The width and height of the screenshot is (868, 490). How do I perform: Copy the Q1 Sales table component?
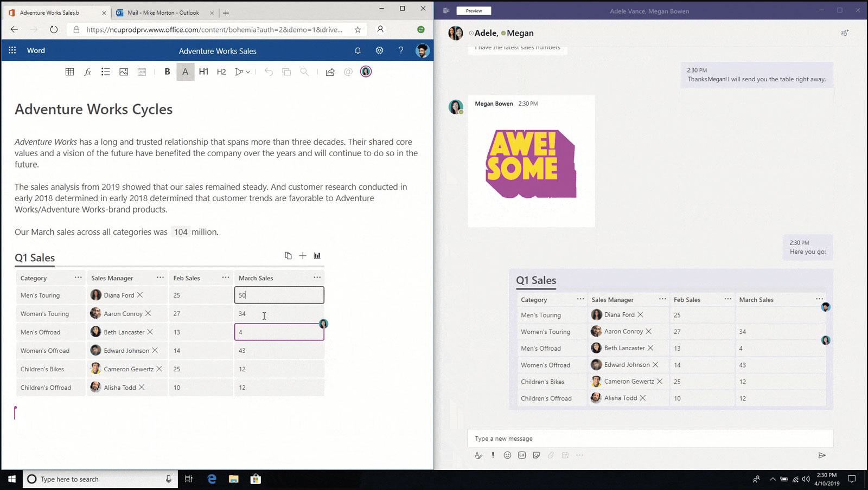(x=288, y=255)
